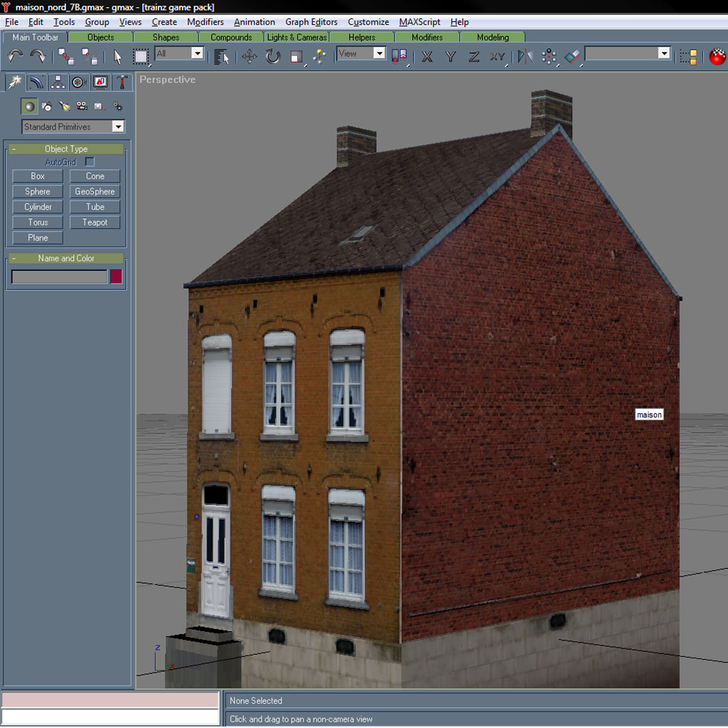Click the crimson object color swatch
The height and width of the screenshot is (728, 728).
pyautogui.click(x=116, y=277)
